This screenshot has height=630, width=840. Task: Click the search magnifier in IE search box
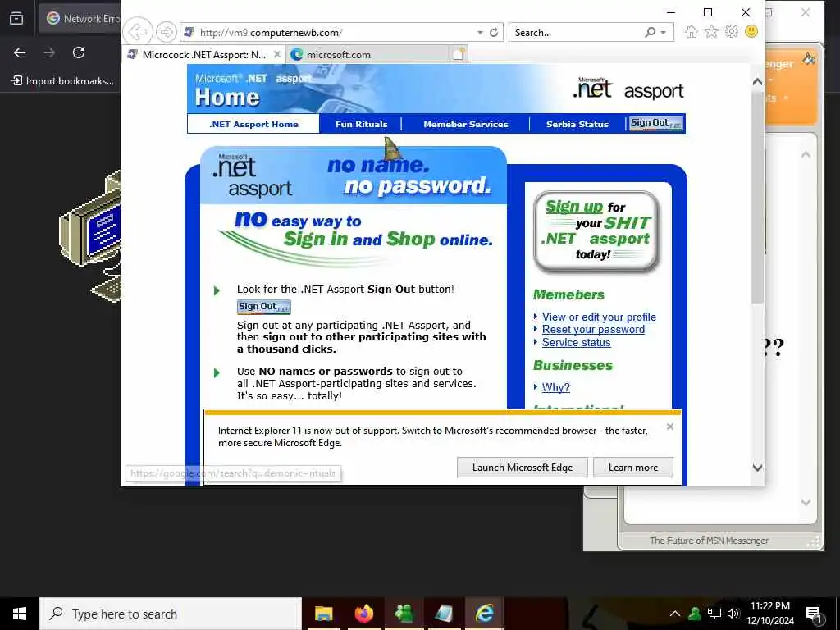651,32
